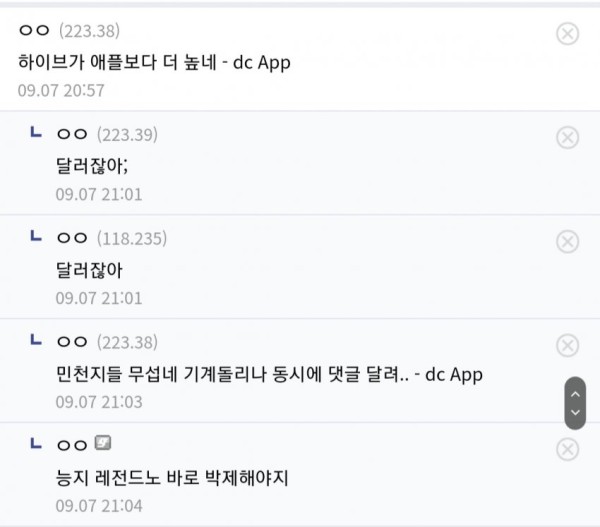
Task: Jump to top with the up arrow
Action: pos(575,394)
